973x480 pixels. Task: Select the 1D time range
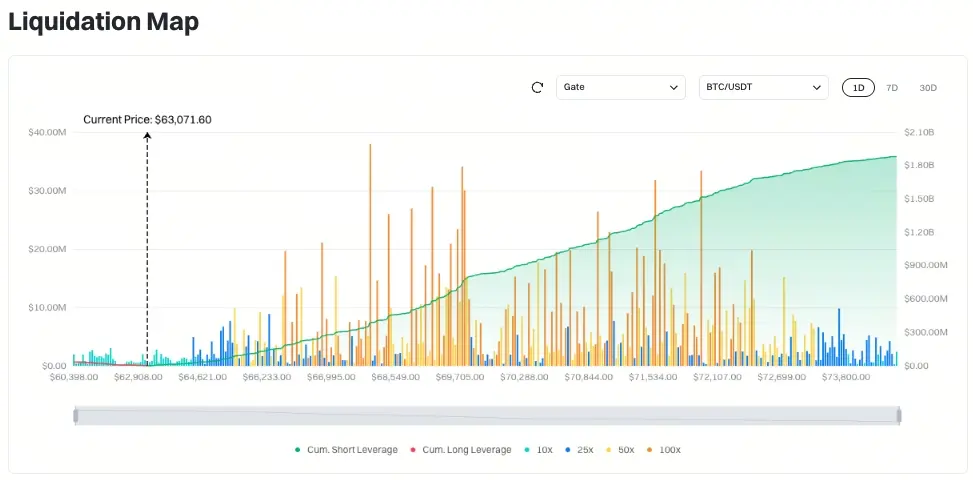click(x=858, y=87)
